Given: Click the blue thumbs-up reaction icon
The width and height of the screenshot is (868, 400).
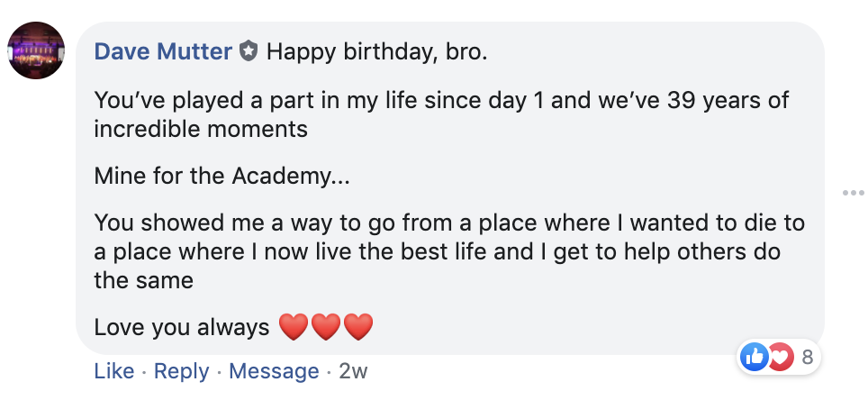Looking at the screenshot, I should coord(752,357).
